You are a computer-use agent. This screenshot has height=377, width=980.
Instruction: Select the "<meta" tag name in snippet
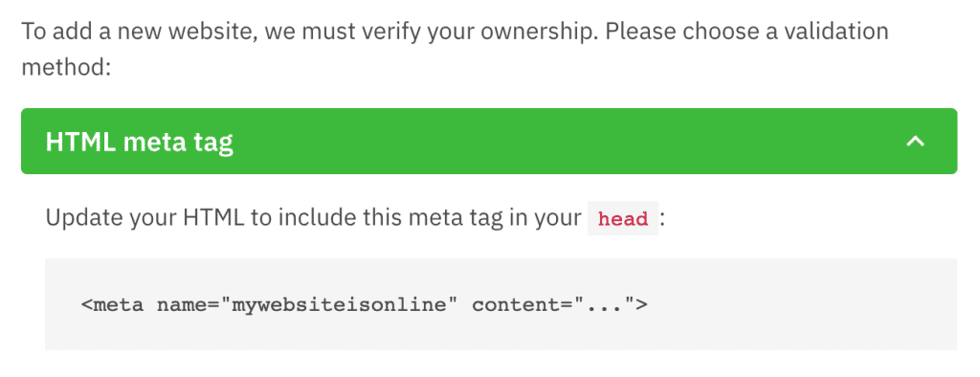[113, 305]
